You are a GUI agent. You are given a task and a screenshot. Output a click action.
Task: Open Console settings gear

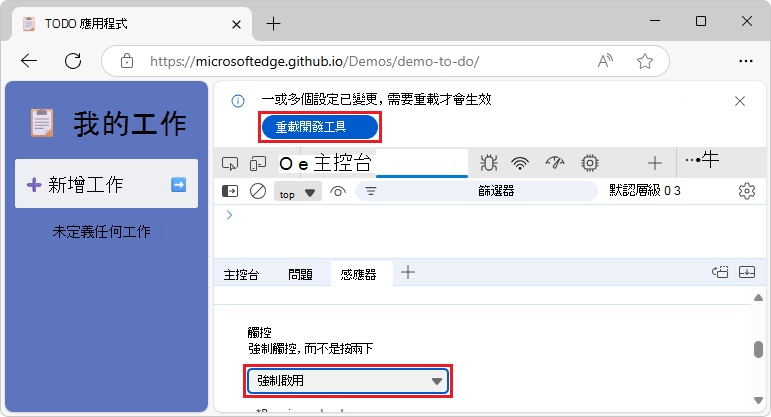pos(746,191)
